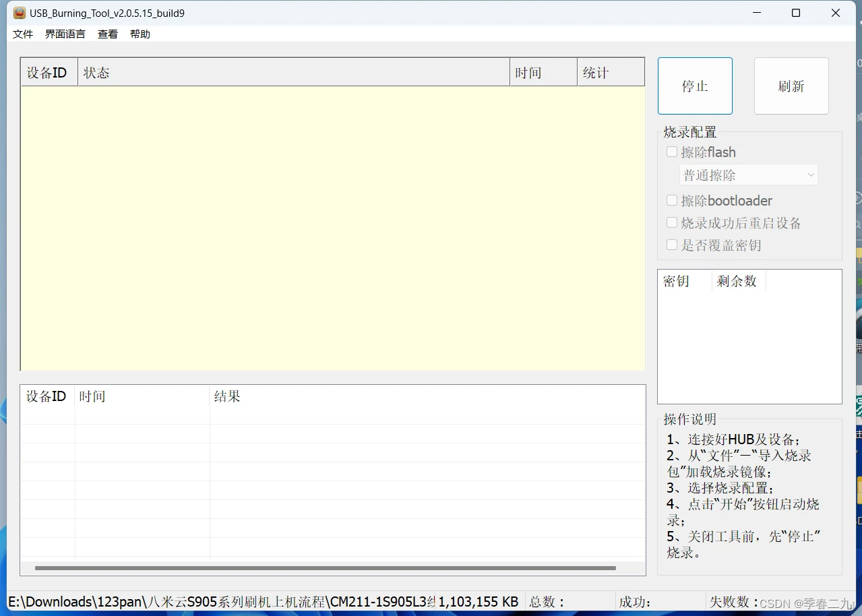Screen dimensions: 862x616
Task: Toggle the 擦除bootloader checkbox
Action: click(x=672, y=200)
